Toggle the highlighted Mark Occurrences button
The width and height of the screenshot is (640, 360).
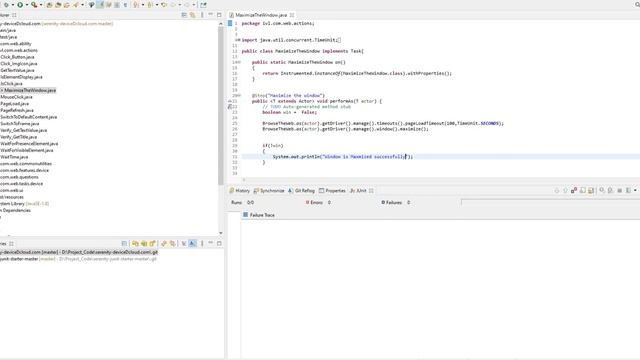[100, 5]
